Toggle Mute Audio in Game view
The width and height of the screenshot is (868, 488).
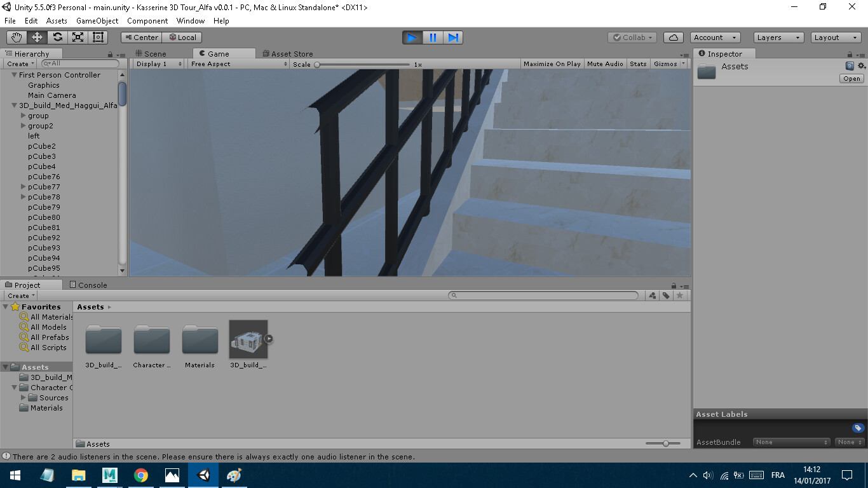(605, 64)
